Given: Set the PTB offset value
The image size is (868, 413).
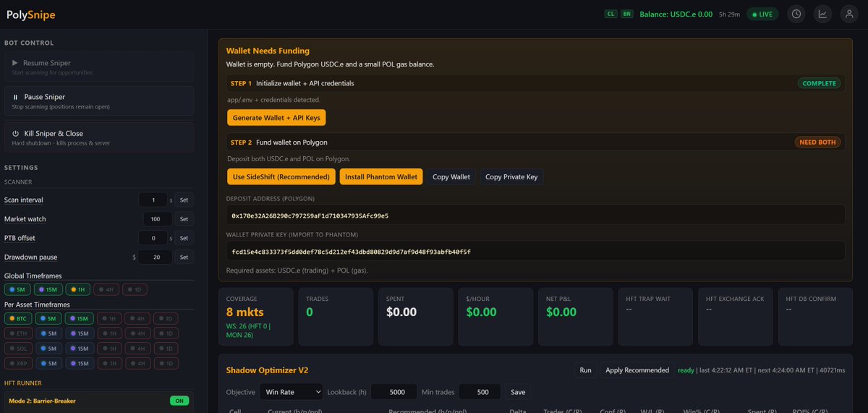Looking at the screenshot, I should click(184, 238).
